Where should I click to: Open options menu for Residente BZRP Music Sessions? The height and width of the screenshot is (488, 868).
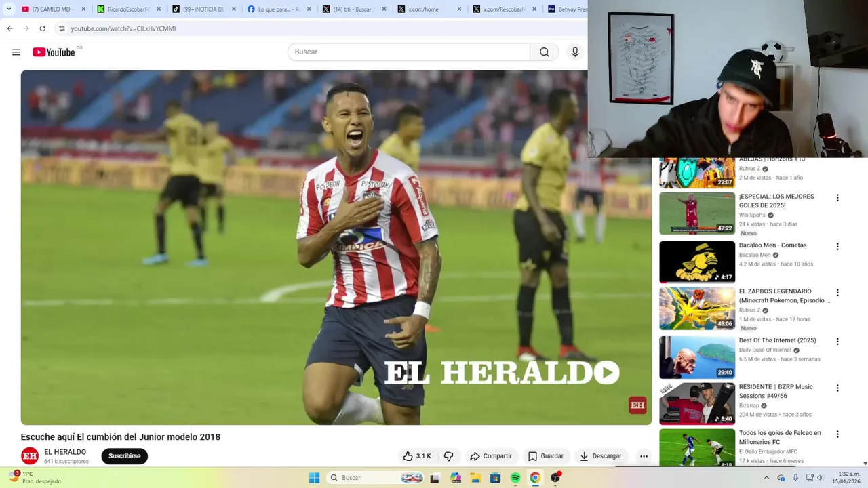[x=837, y=388]
